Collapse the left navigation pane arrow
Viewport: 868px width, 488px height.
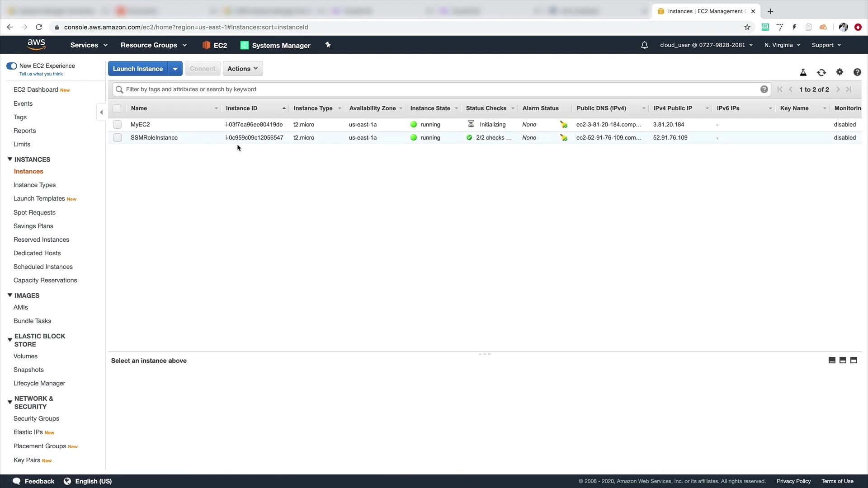tap(101, 112)
